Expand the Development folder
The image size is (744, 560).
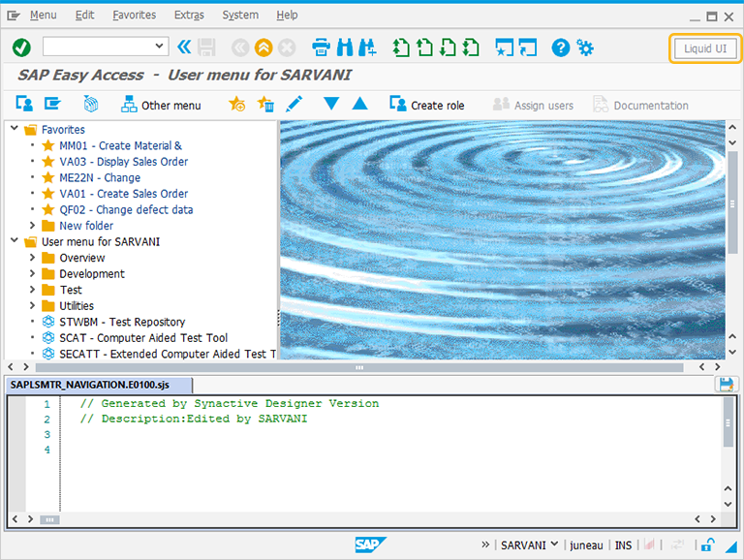pyautogui.click(x=32, y=273)
